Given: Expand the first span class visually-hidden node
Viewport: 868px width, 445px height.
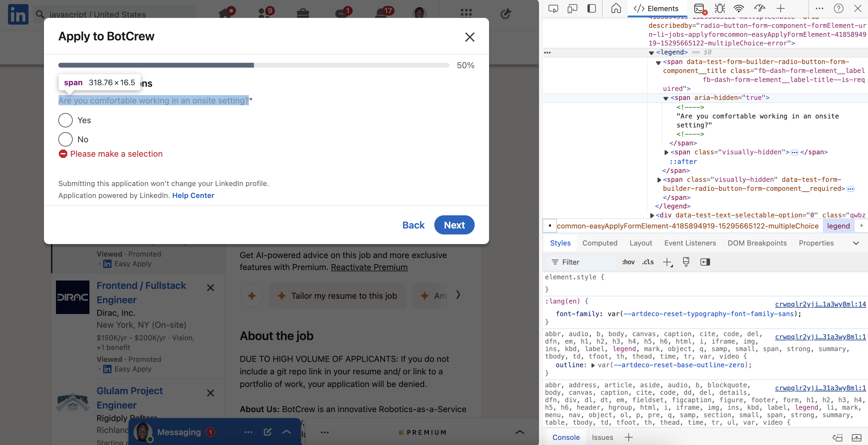Looking at the screenshot, I should 666,153.
